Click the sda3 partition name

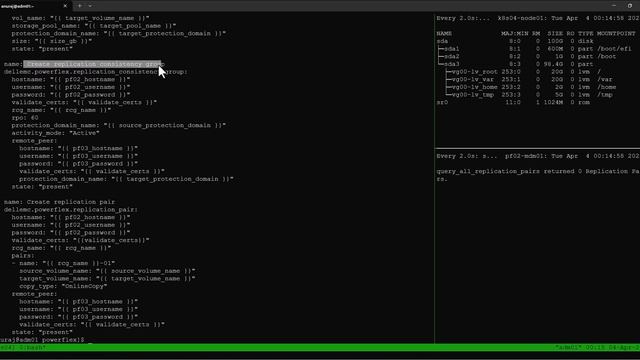(x=451, y=64)
